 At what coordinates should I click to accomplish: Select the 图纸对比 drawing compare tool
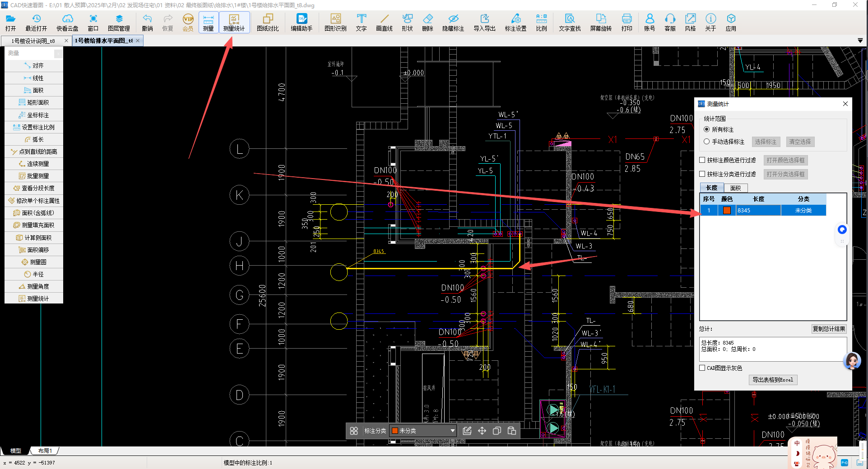click(x=268, y=22)
